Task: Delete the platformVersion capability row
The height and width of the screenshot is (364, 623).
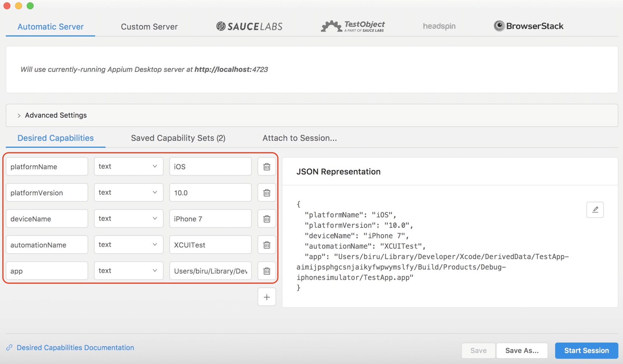Action: [x=267, y=193]
